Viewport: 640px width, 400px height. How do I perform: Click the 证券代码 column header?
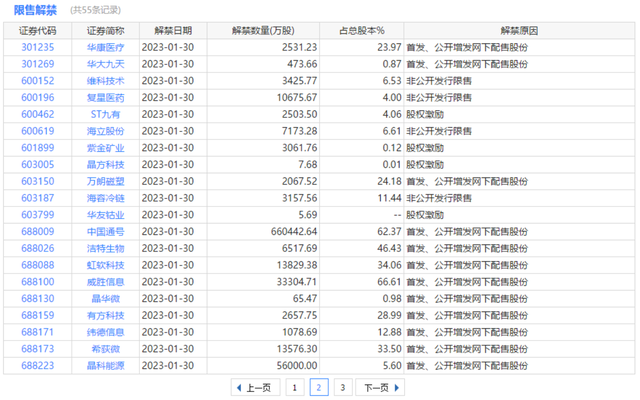tap(38, 31)
